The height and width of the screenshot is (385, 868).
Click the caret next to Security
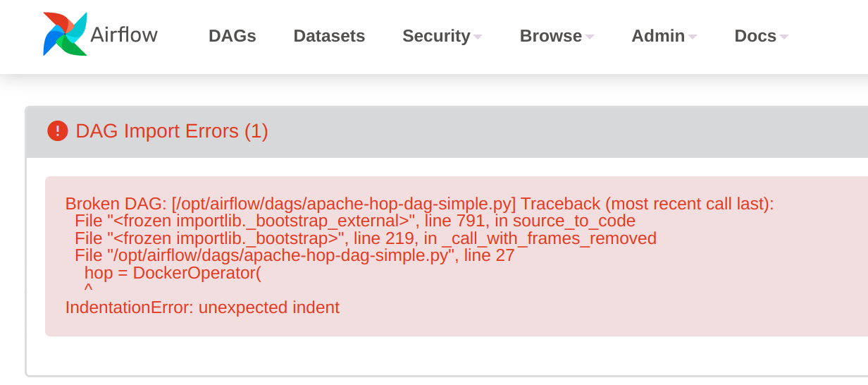(478, 37)
